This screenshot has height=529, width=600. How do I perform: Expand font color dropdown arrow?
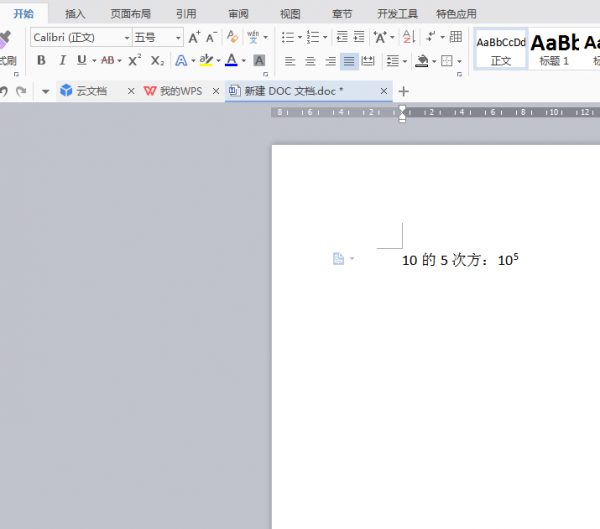pos(244,61)
